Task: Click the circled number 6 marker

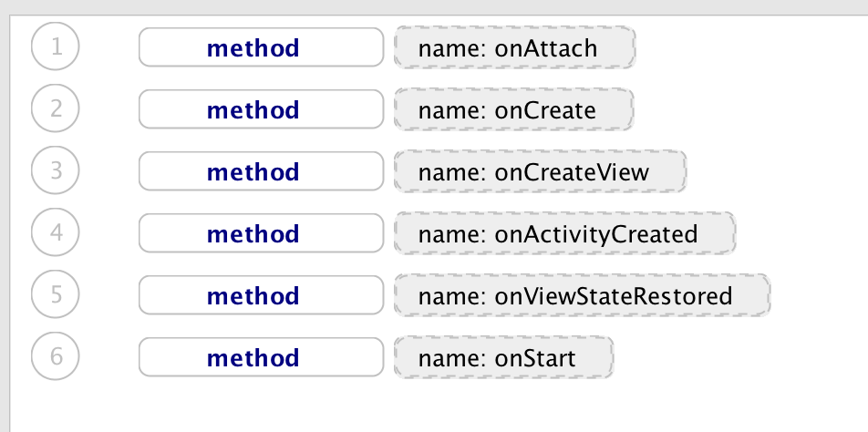Action: (x=56, y=356)
